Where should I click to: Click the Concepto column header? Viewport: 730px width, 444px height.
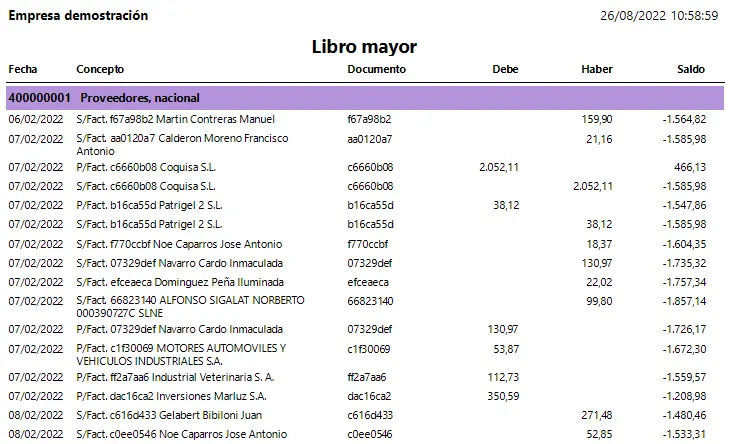point(100,69)
